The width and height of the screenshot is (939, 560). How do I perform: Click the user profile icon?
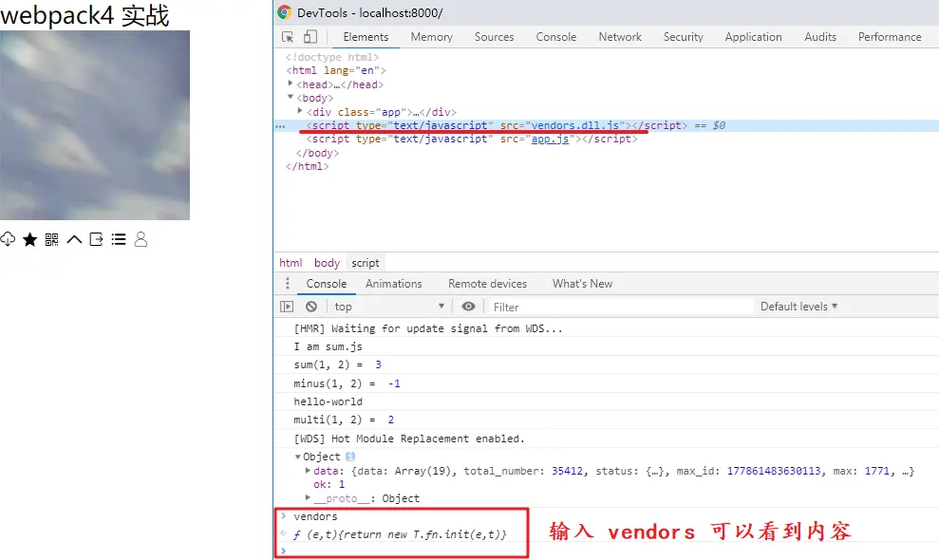(x=141, y=239)
